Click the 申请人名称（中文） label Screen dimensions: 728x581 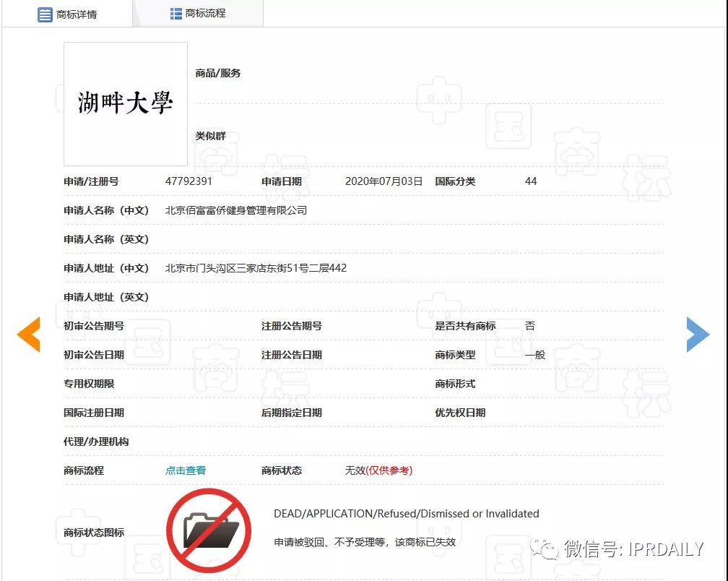106,210
